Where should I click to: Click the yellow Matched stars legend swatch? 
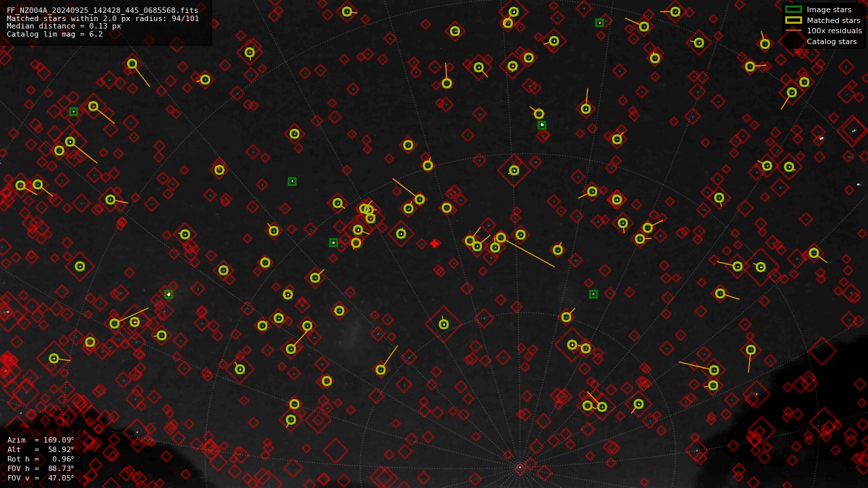coord(793,20)
